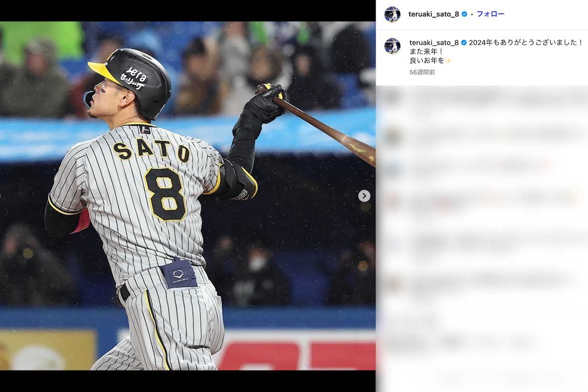Open profile avatar in post header
Screen dimensions: 588x392
(x=392, y=14)
